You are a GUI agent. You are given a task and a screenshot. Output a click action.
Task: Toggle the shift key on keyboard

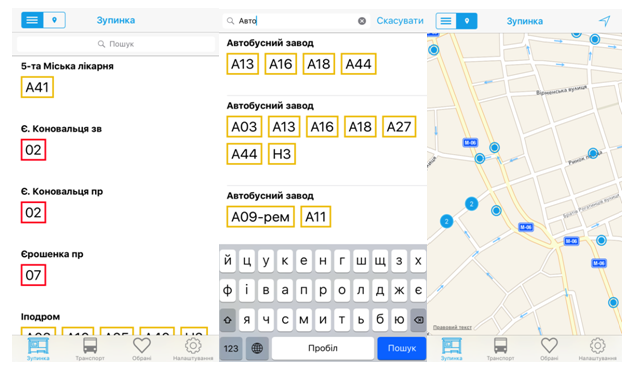(x=228, y=320)
